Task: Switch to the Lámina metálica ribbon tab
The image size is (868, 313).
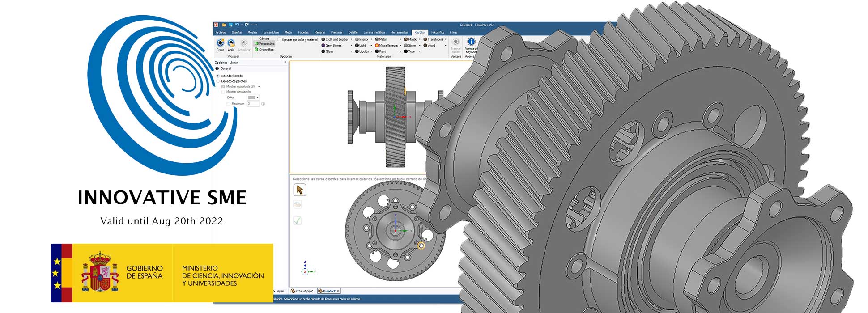Action: point(374,32)
